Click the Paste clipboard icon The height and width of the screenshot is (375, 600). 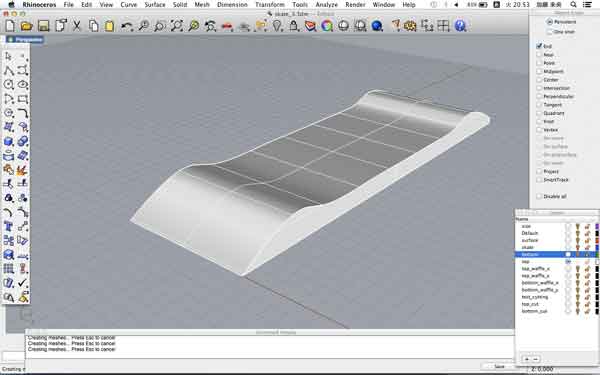pyautogui.click(x=110, y=26)
